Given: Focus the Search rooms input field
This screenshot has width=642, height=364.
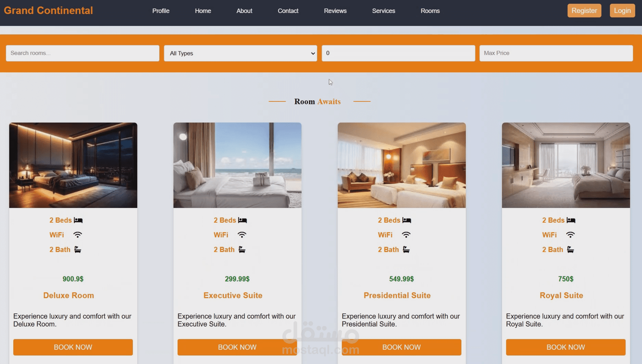Looking at the screenshot, I should pos(83,53).
